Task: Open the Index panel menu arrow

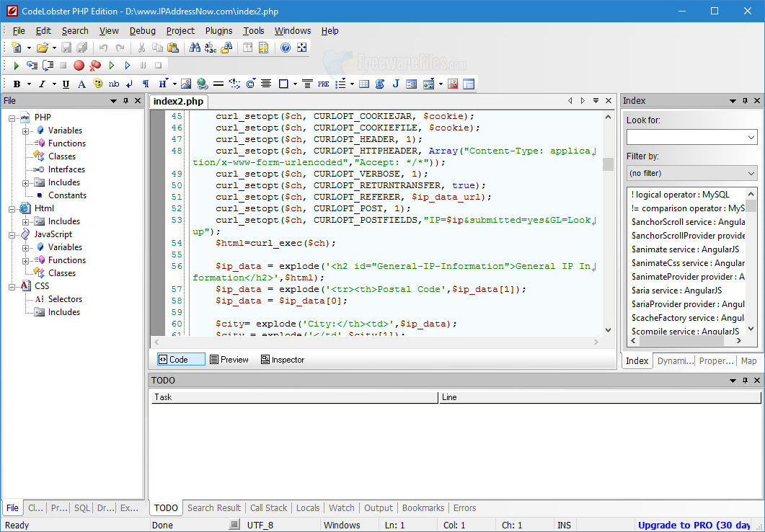Action: 733,101
